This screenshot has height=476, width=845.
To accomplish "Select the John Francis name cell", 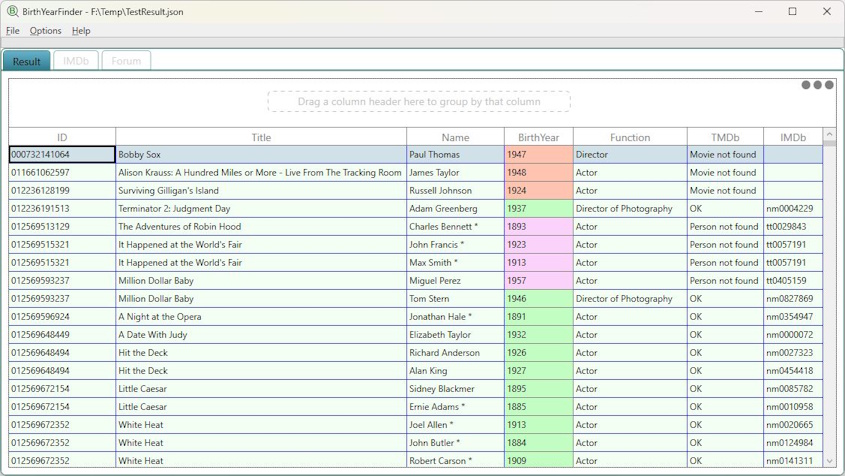I will pos(455,245).
